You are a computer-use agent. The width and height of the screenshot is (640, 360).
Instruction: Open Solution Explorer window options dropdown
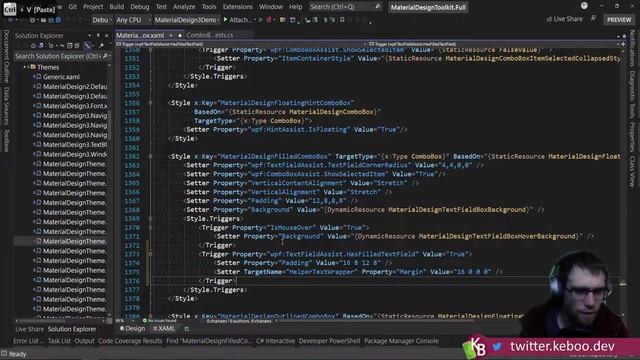(89, 36)
